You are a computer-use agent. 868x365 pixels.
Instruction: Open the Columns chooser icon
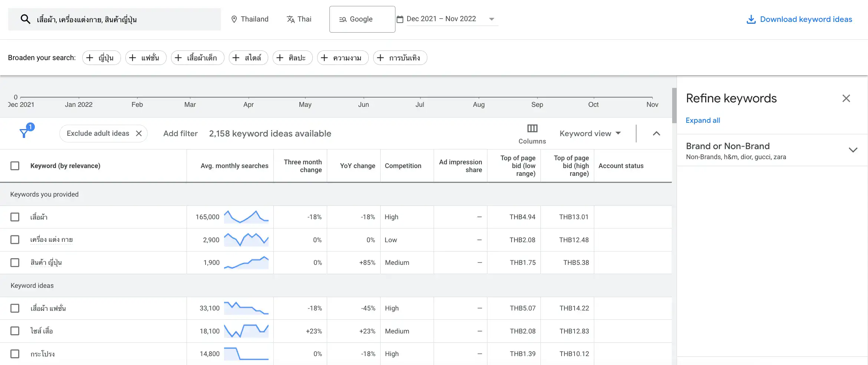(532, 129)
